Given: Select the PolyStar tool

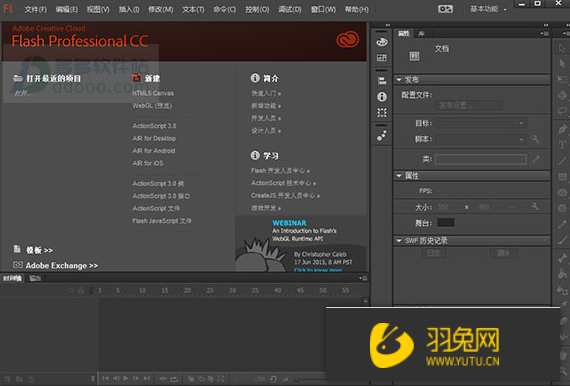Looking at the screenshot, I should [x=562, y=208].
